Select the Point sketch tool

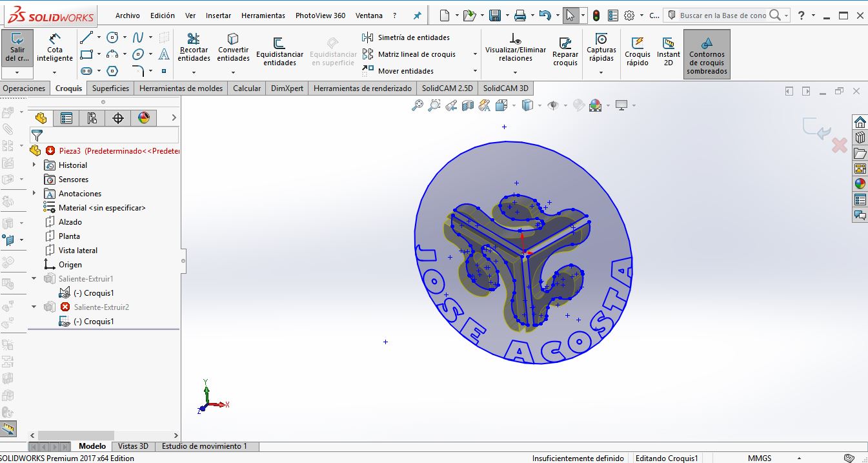tap(164, 71)
